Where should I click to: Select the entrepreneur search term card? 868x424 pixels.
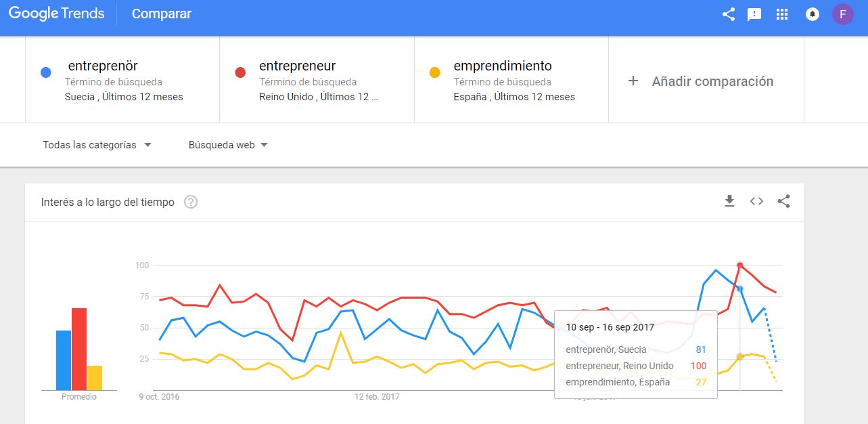[317, 80]
